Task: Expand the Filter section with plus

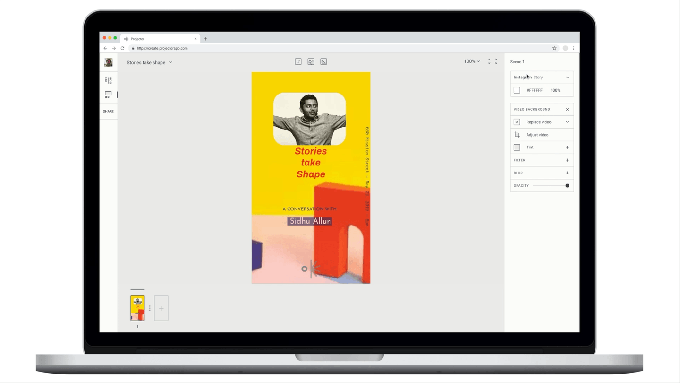Action: click(x=567, y=160)
